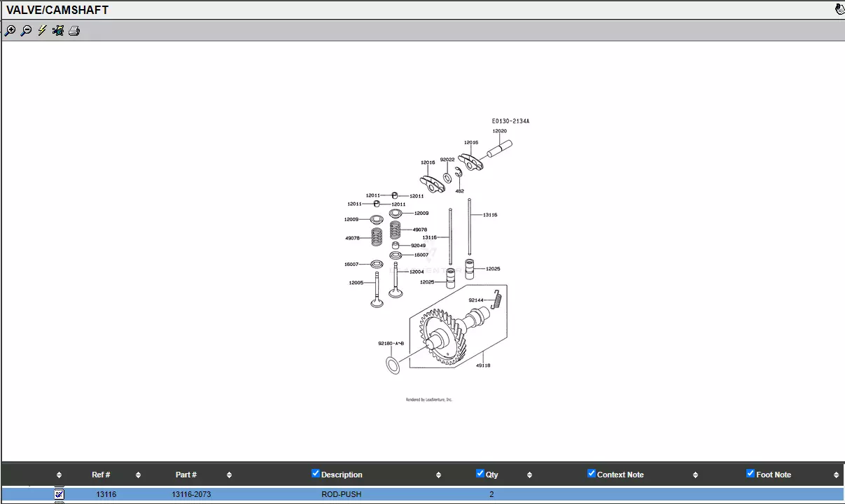Click the Part # column header
The height and width of the screenshot is (504, 845).
coord(186,475)
